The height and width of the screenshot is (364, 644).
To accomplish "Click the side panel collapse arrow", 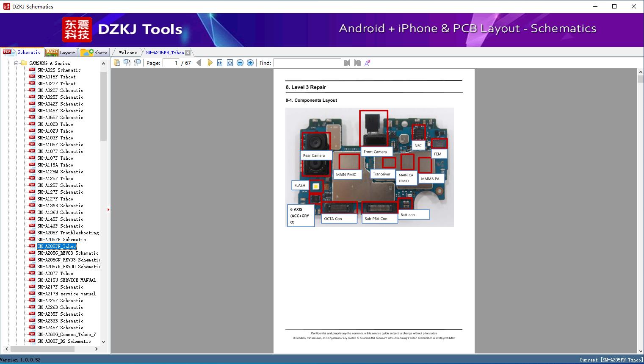I will [x=108, y=210].
